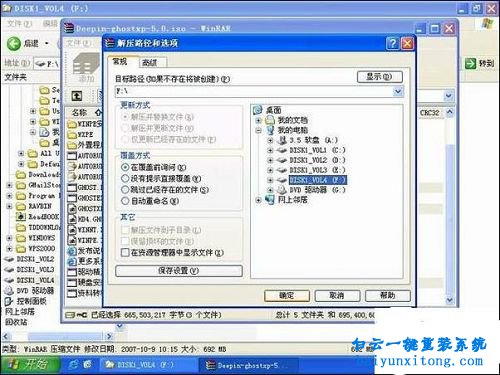Select DISK1_VOL4 drive in Explorer folder pane
Image resolution: width=500 pixels, height=375 pixels.
click(29, 280)
